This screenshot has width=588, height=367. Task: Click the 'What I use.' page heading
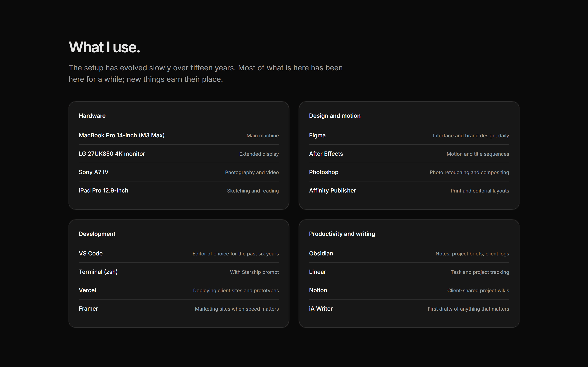tap(104, 47)
